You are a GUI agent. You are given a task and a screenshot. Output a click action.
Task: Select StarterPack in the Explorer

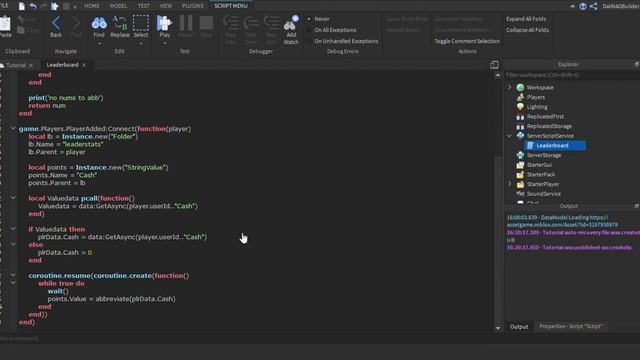click(540, 174)
